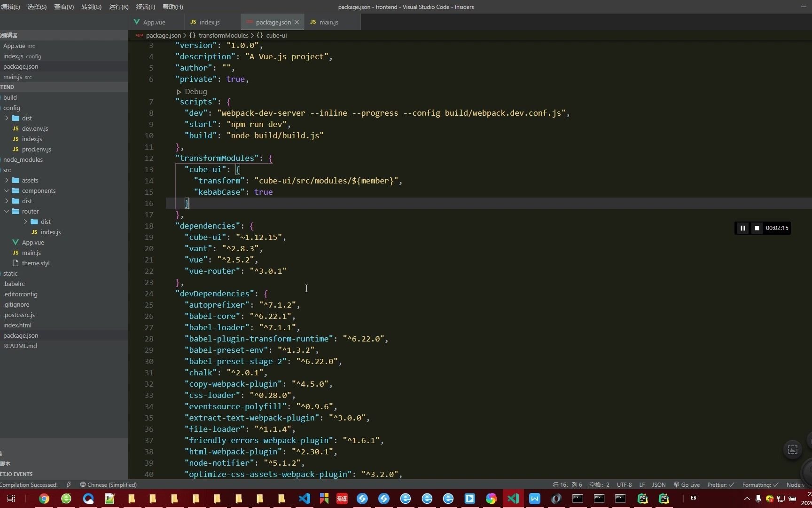Collapse the components folder
The image size is (812, 508).
tap(7, 190)
